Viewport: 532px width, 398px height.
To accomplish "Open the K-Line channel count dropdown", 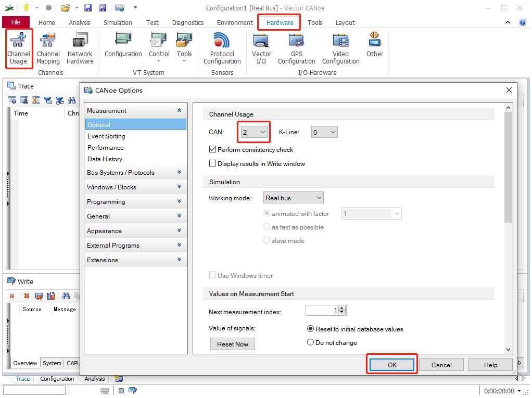I will coord(324,132).
